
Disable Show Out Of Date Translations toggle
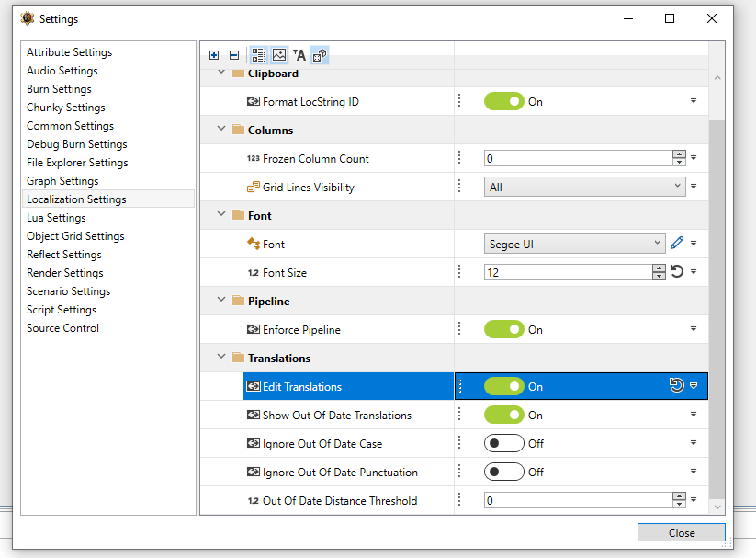click(503, 415)
